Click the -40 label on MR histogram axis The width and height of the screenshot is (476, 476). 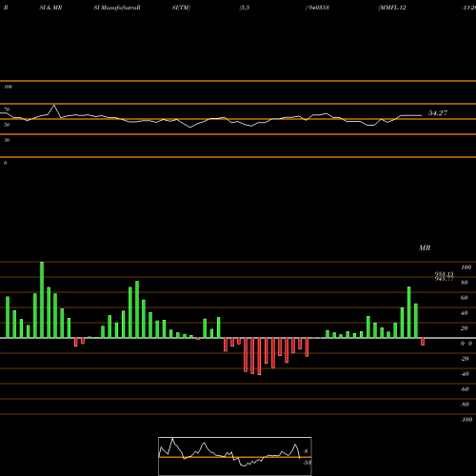[465, 374]
